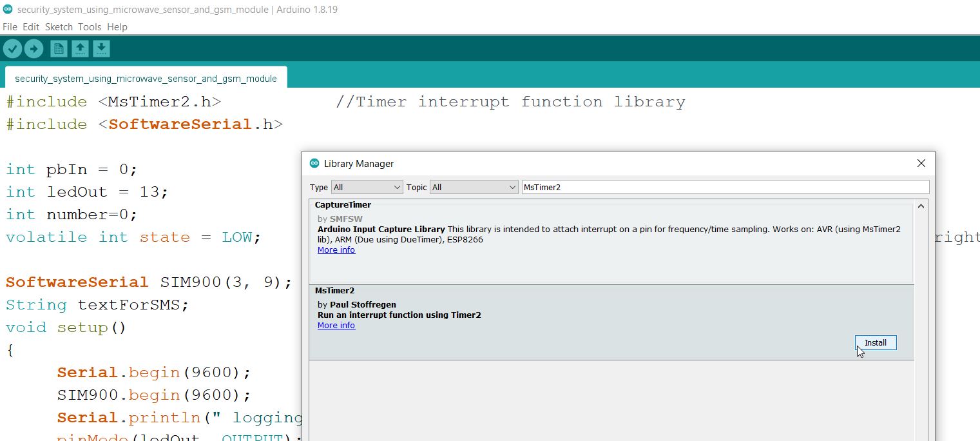
Task: Select the MsTimer2 library title in list
Action: (334, 291)
